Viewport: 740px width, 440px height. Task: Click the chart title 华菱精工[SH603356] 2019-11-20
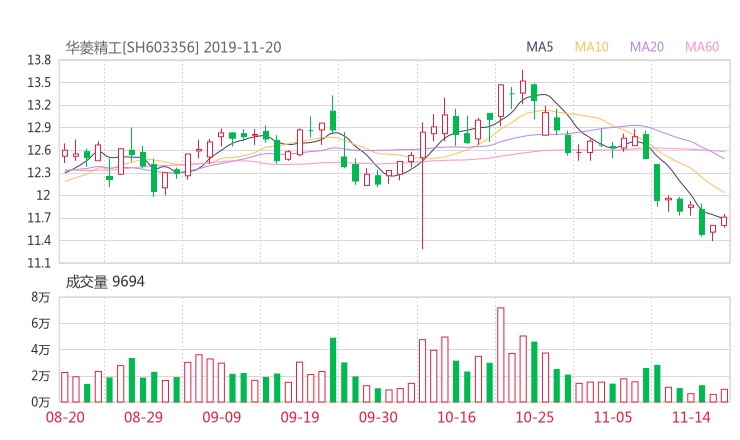point(173,48)
